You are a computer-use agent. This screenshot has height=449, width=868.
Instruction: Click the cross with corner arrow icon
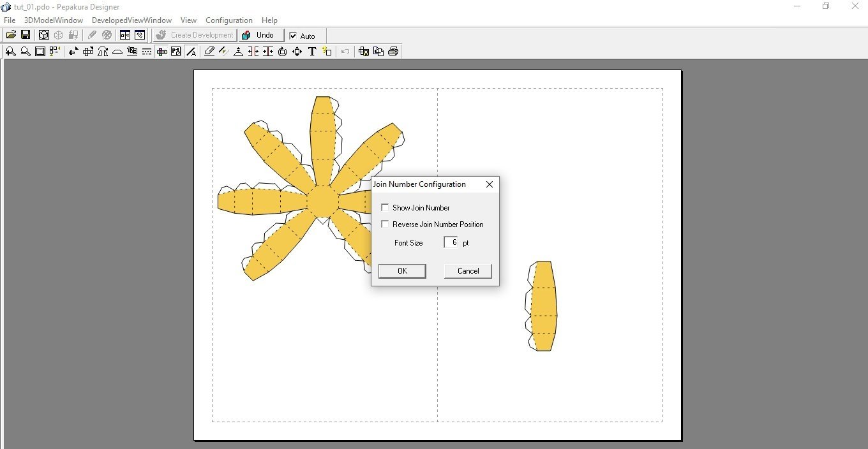[x=88, y=52]
